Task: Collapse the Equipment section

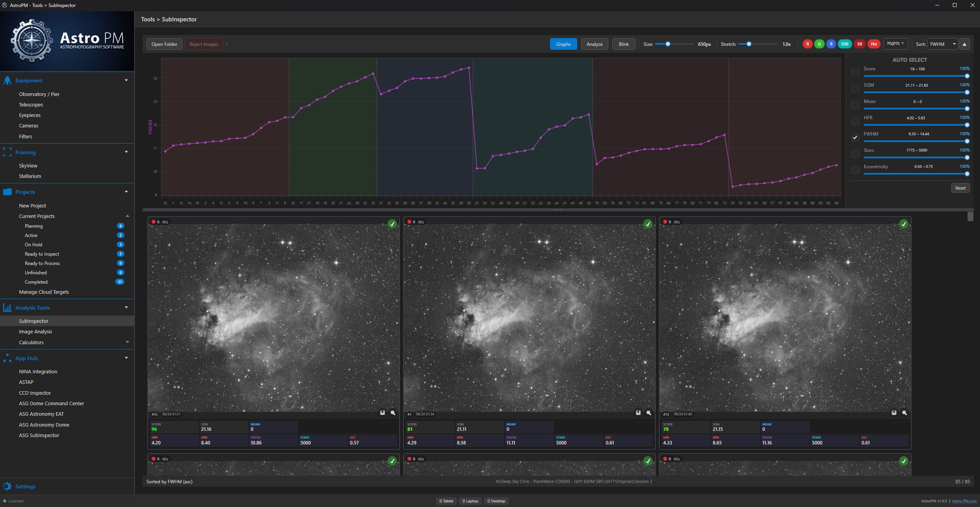Action: (x=126, y=80)
